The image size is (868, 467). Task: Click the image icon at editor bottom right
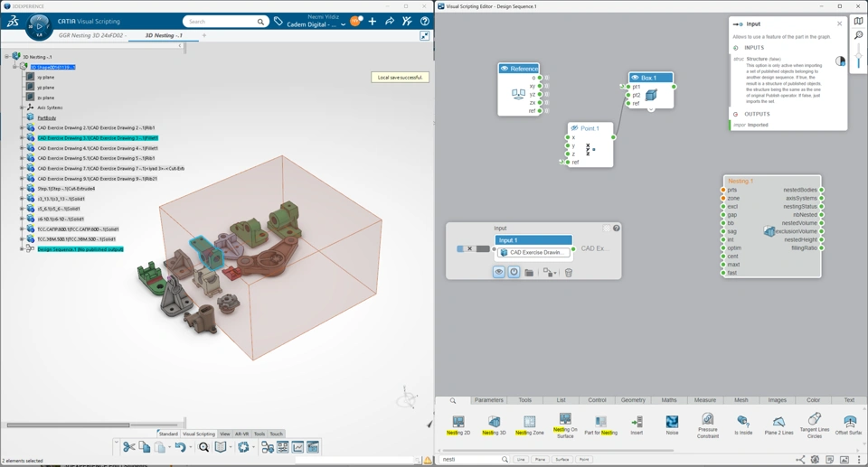coord(844,459)
